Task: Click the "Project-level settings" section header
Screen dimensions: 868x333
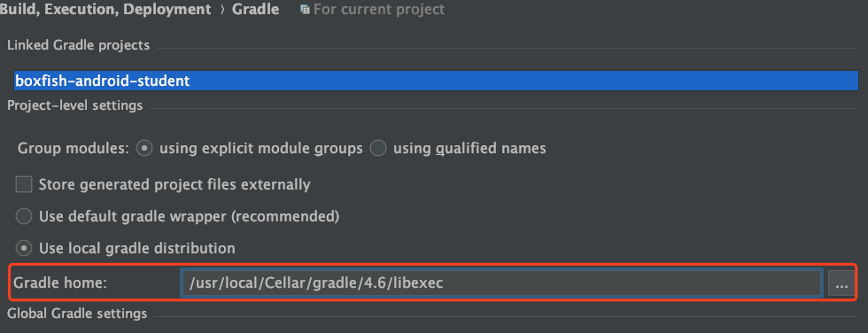Action: click(74, 105)
